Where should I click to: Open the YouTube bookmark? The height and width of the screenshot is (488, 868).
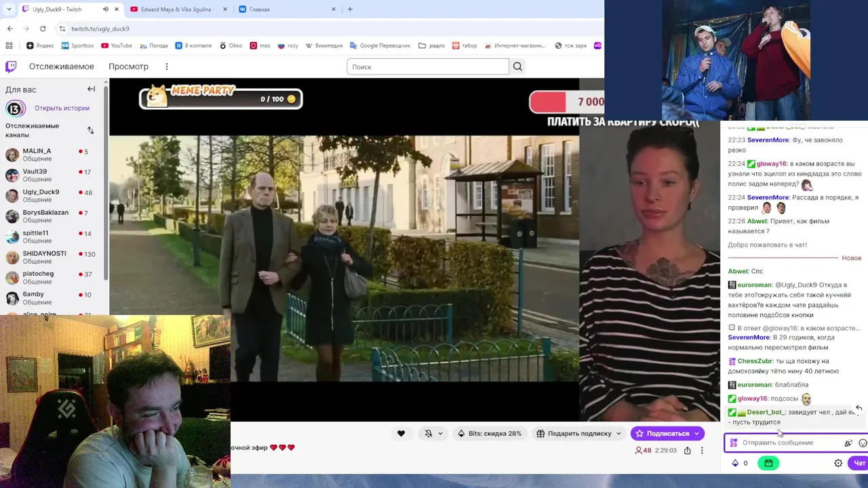tap(117, 45)
